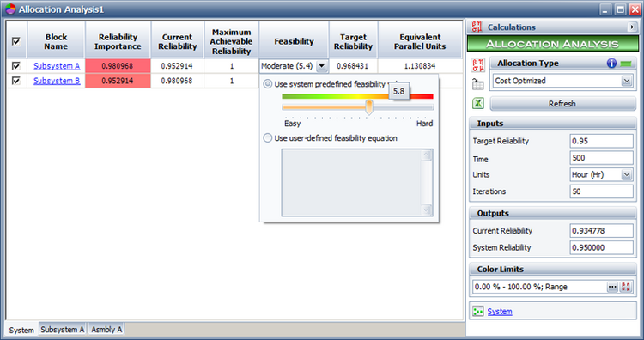Click the Target Reliability input field
The height and width of the screenshot is (340, 644).
click(x=601, y=141)
